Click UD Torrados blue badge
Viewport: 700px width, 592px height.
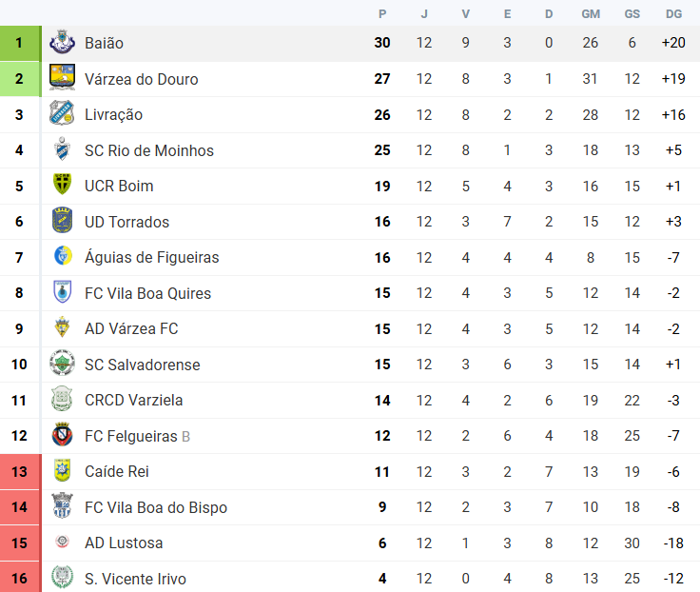coord(62,220)
